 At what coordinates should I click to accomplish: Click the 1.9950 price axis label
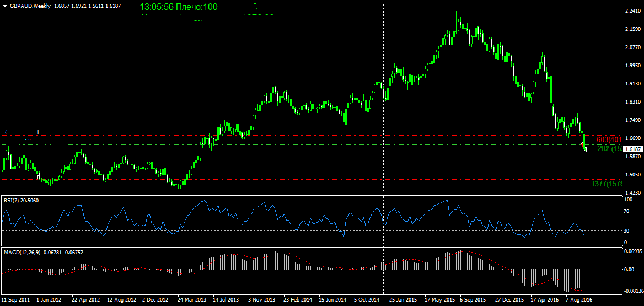click(x=633, y=65)
